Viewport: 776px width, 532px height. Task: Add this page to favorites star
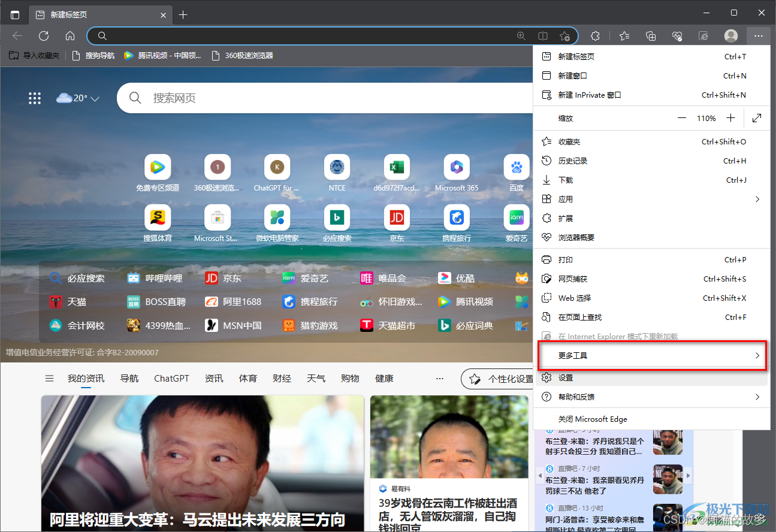[x=564, y=36]
